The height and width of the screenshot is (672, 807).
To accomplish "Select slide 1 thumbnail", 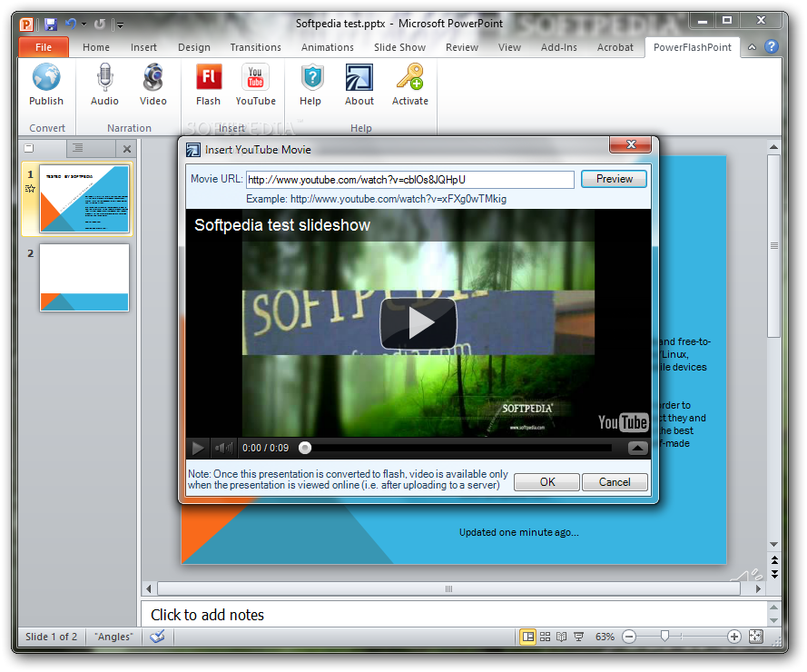I will coord(84,199).
